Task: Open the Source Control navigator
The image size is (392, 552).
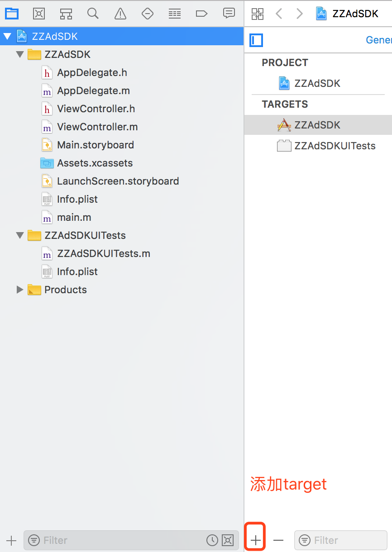Action: [39, 14]
